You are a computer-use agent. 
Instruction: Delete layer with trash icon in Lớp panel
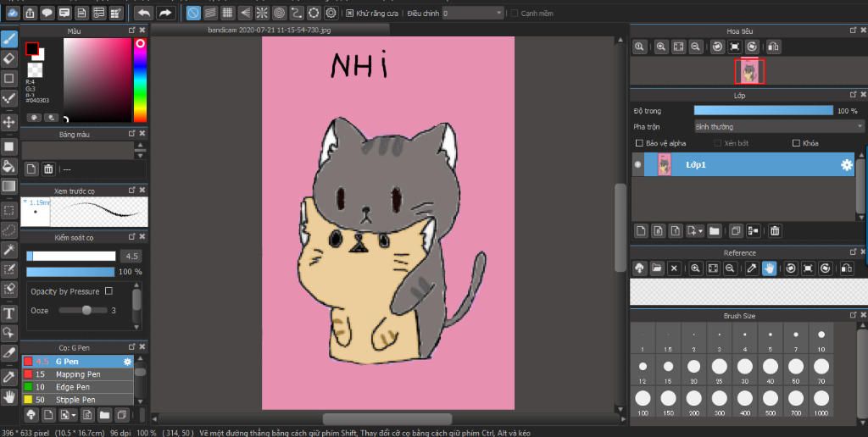coord(775,230)
